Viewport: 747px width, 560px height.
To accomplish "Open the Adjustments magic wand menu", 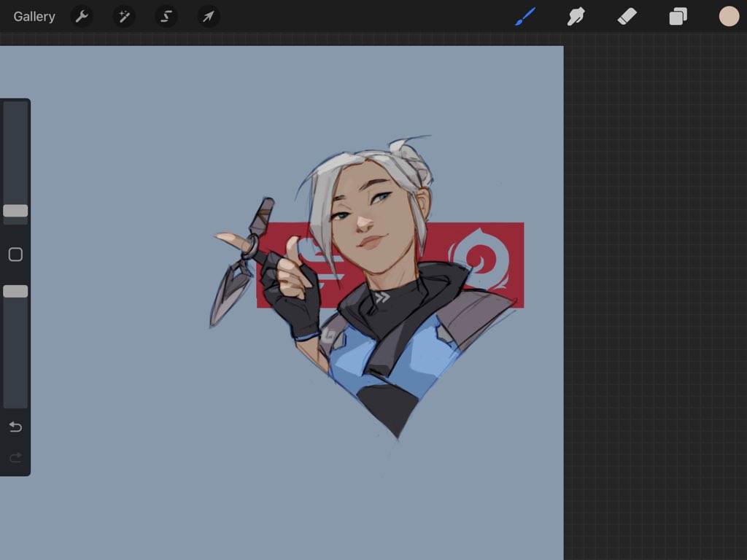I will (124, 17).
